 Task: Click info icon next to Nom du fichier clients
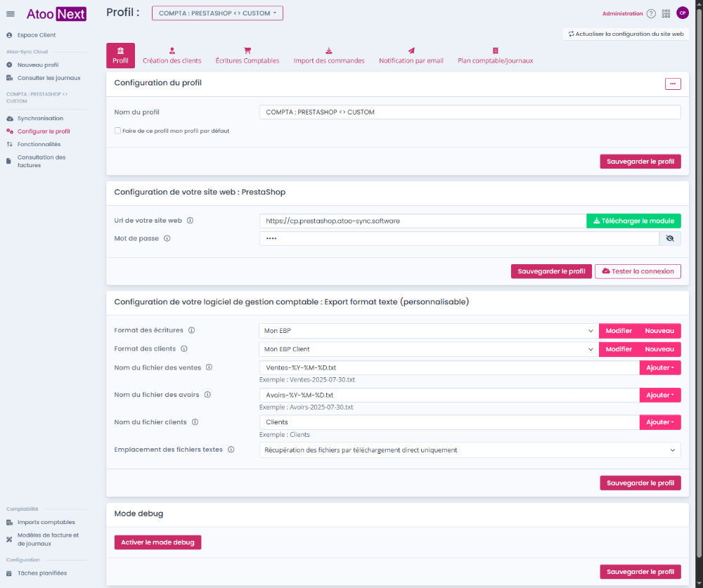click(x=195, y=422)
